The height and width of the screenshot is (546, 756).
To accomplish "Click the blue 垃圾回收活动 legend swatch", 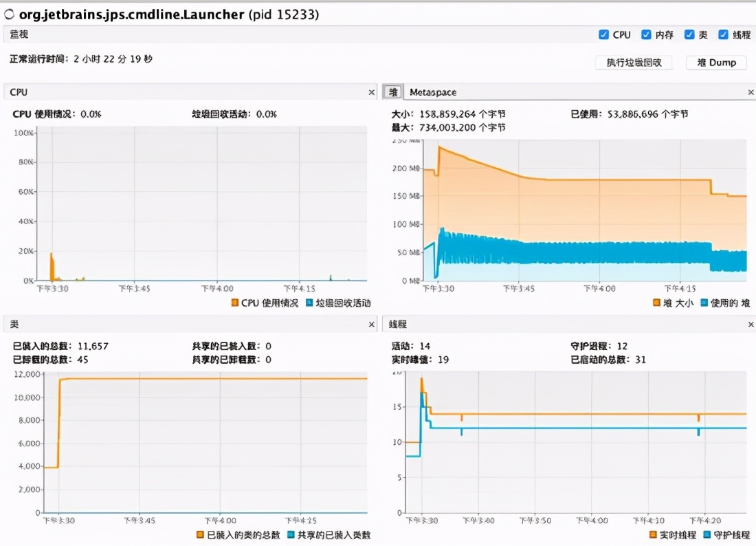I will tap(309, 303).
